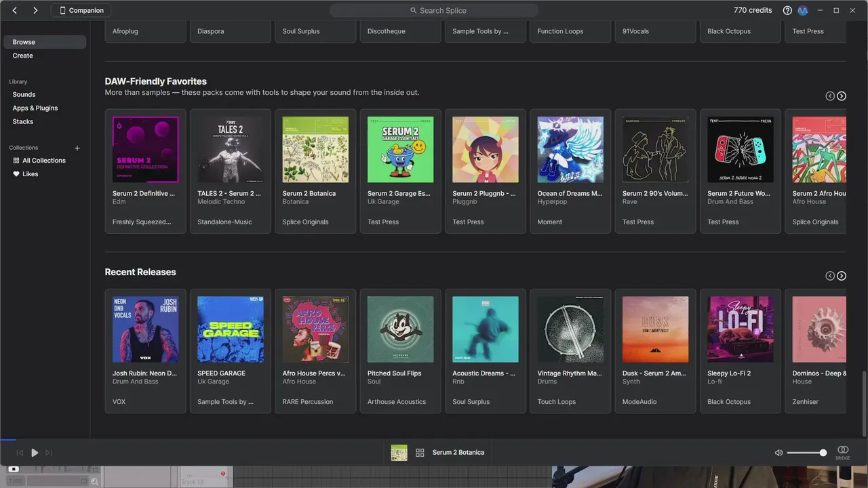
Task: Open the user profile avatar
Action: [x=803, y=10]
